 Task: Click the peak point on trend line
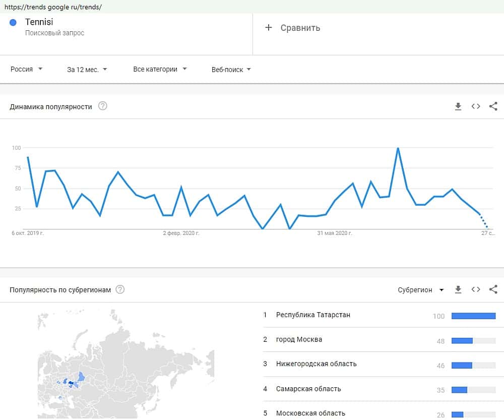click(398, 148)
